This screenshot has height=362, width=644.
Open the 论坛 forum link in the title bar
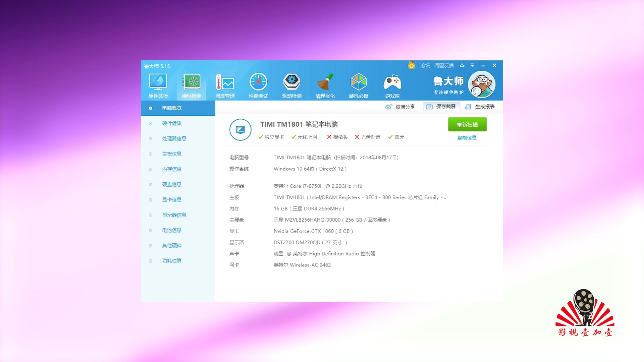(x=425, y=65)
